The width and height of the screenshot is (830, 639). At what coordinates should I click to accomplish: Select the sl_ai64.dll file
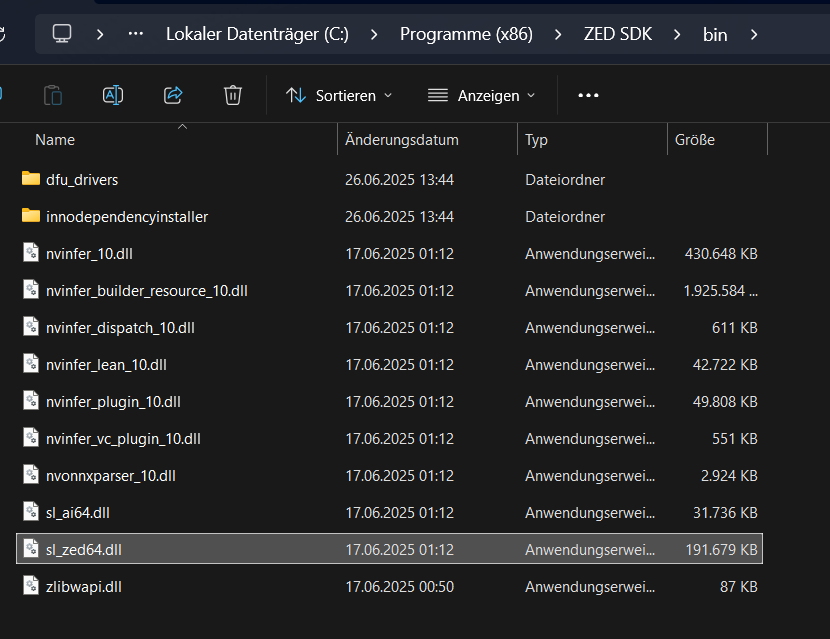pyautogui.click(x=389, y=512)
